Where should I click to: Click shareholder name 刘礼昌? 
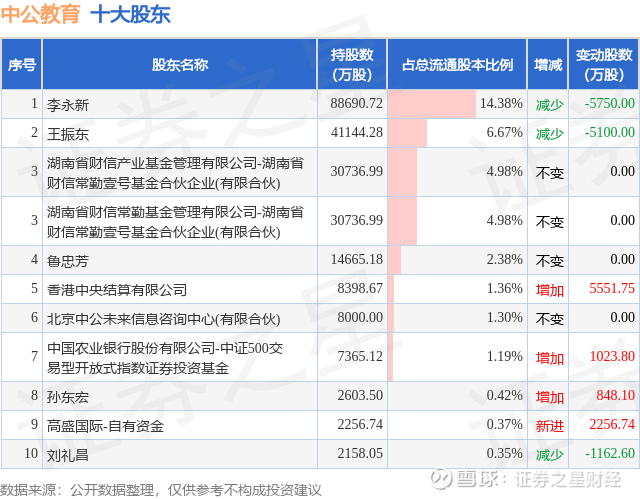pos(68,455)
